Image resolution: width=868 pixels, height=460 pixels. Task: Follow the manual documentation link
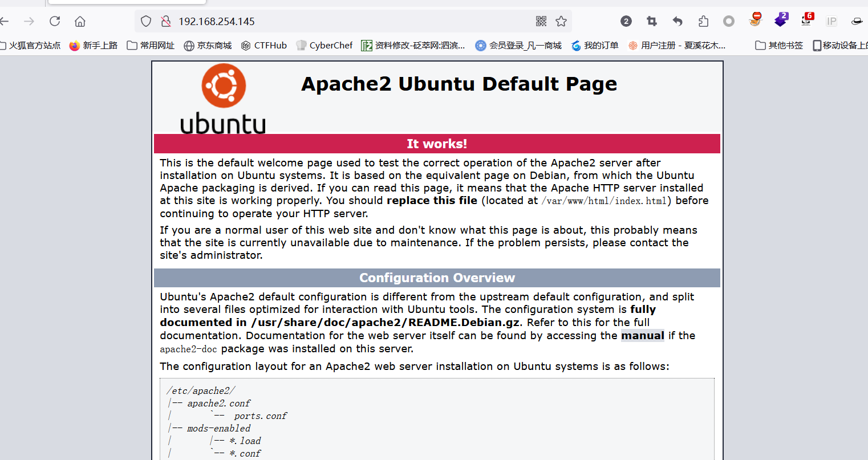(643, 335)
